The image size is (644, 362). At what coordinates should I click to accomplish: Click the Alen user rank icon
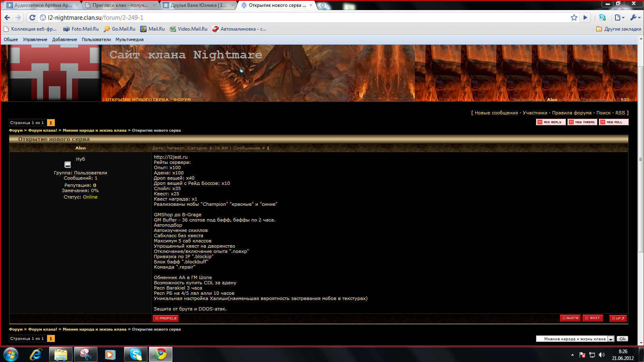68,165
